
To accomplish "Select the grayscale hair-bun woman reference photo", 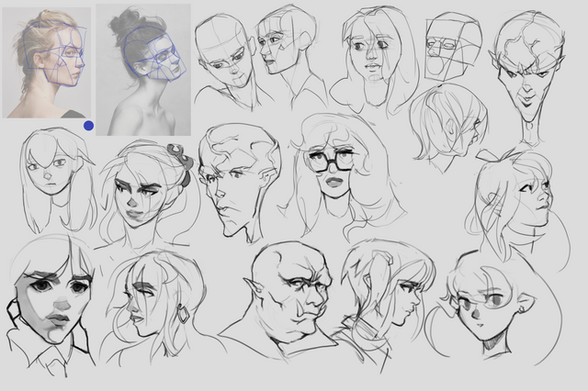I will 143,70.
